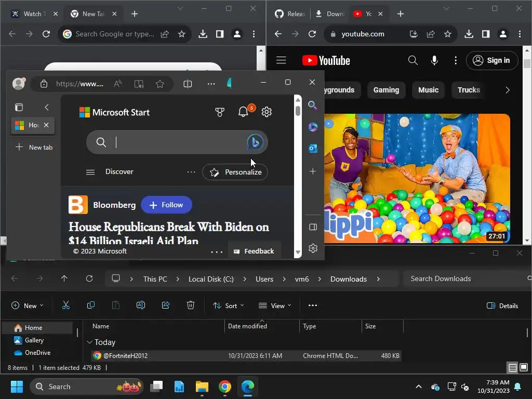Show more YouTube category chips with the right arrow

click(508, 90)
